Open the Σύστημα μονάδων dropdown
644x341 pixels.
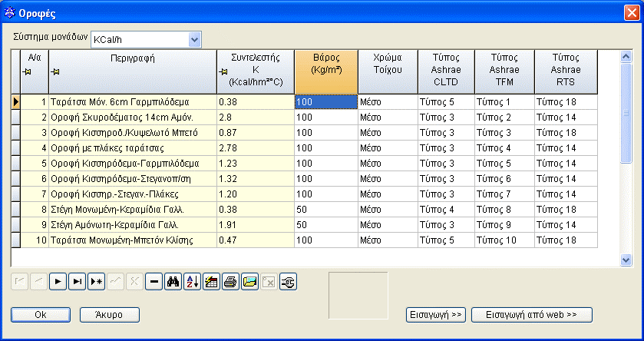[195, 40]
